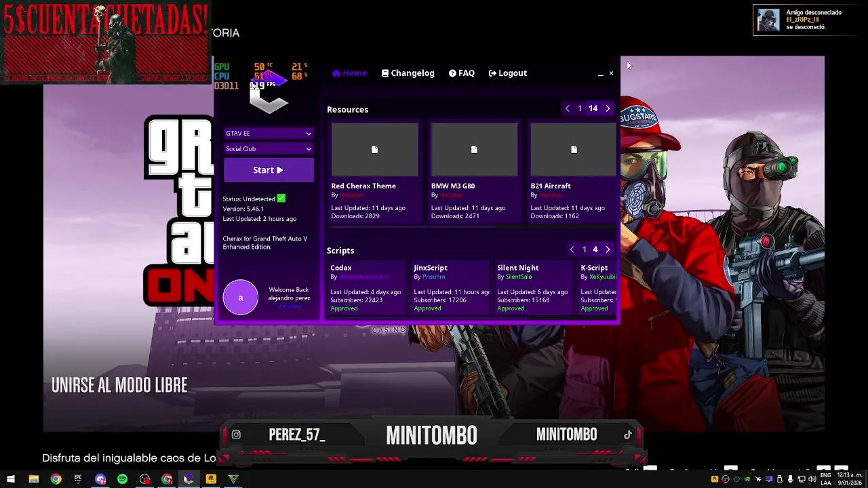868x488 pixels.
Task: Open Spotify from the taskbar
Action: (x=122, y=479)
